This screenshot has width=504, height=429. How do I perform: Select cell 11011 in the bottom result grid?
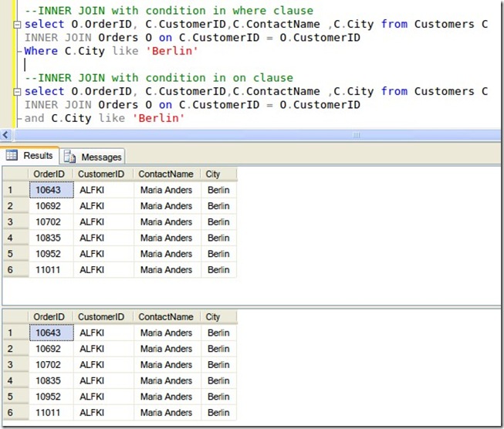48,413
